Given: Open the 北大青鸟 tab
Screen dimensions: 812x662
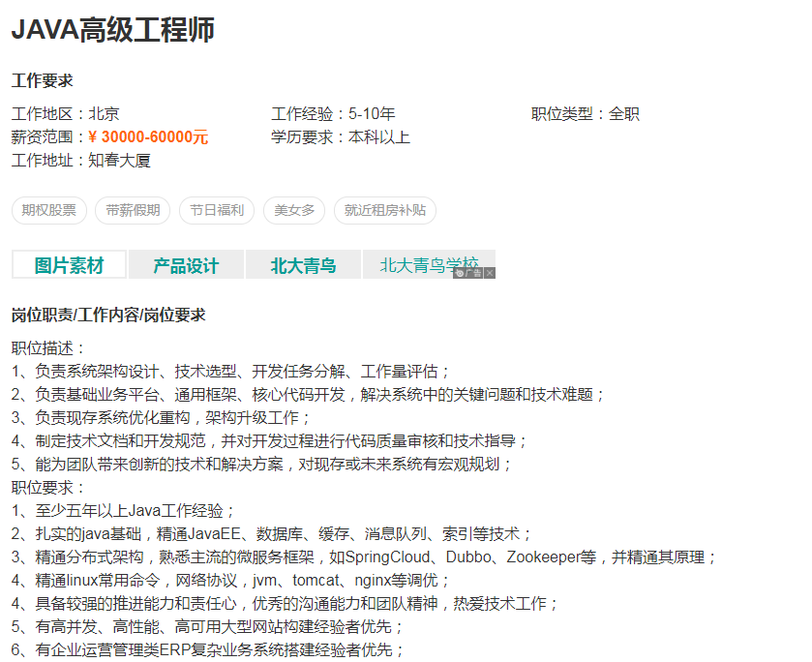Looking at the screenshot, I should click(303, 263).
